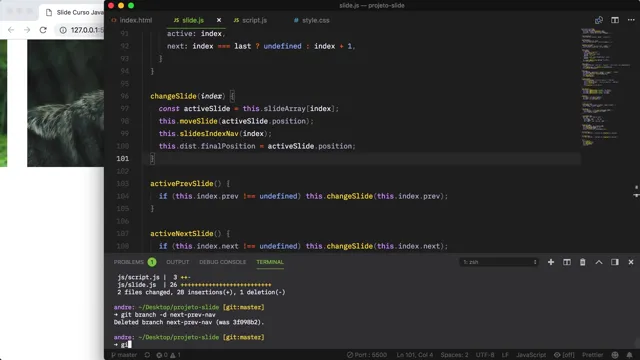
Task: Change end of line sequence LF
Action: point(505,355)
